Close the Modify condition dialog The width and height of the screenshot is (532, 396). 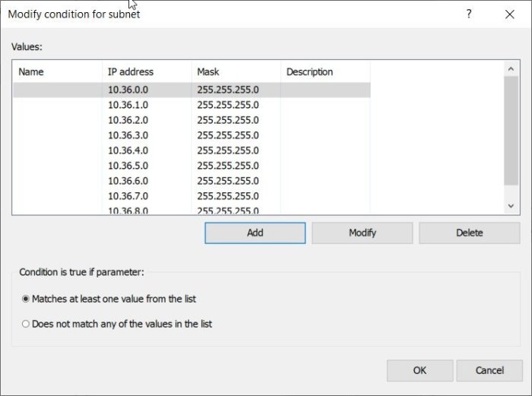[x=509, y=14]
